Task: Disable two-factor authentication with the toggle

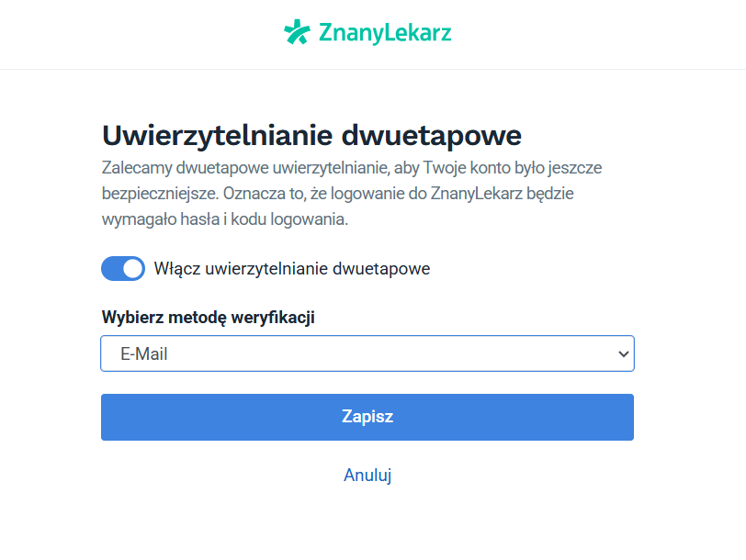Action: coord(123,268)
